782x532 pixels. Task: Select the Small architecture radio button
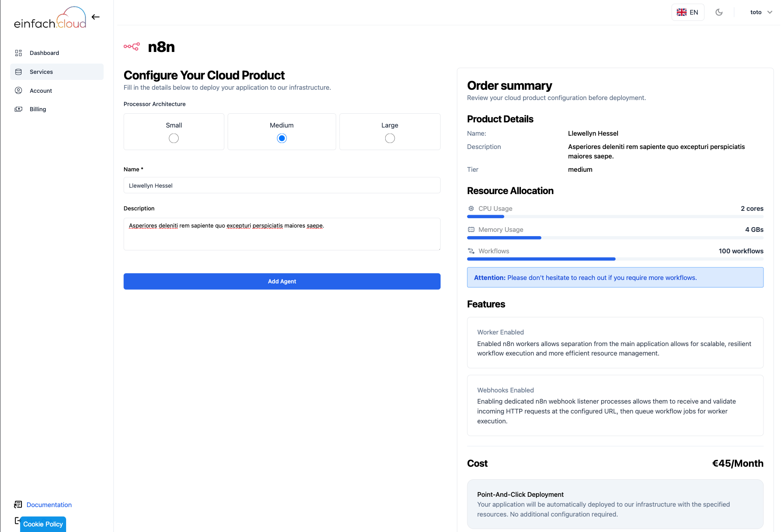point(173,138)
